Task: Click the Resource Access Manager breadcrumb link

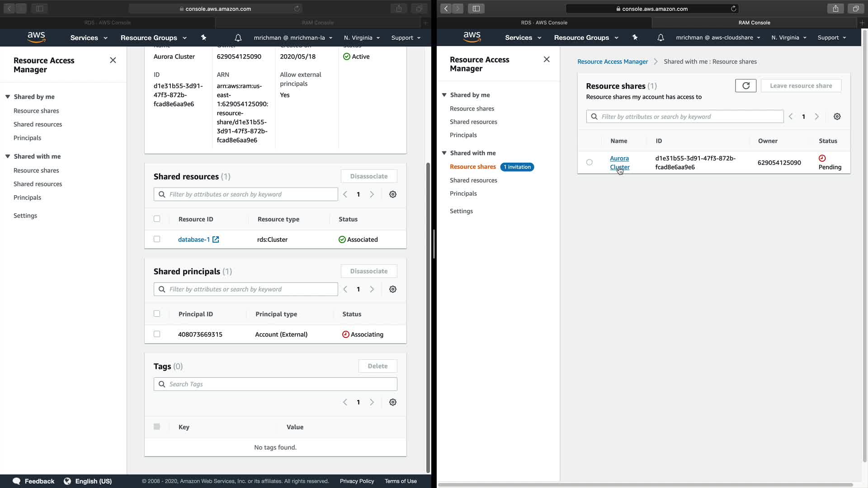Action: pyautogui.click(x=612, y=61)
